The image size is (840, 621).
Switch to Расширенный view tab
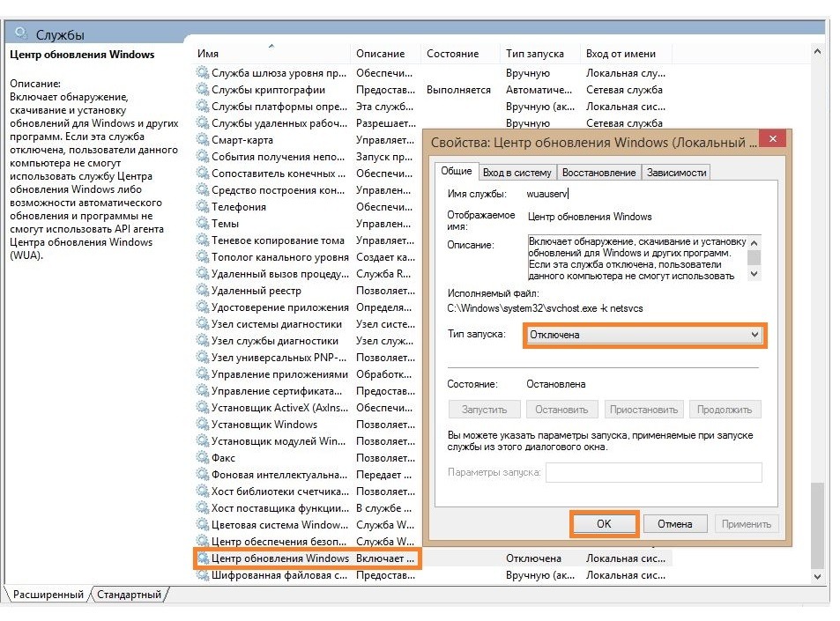click(48, 595)
